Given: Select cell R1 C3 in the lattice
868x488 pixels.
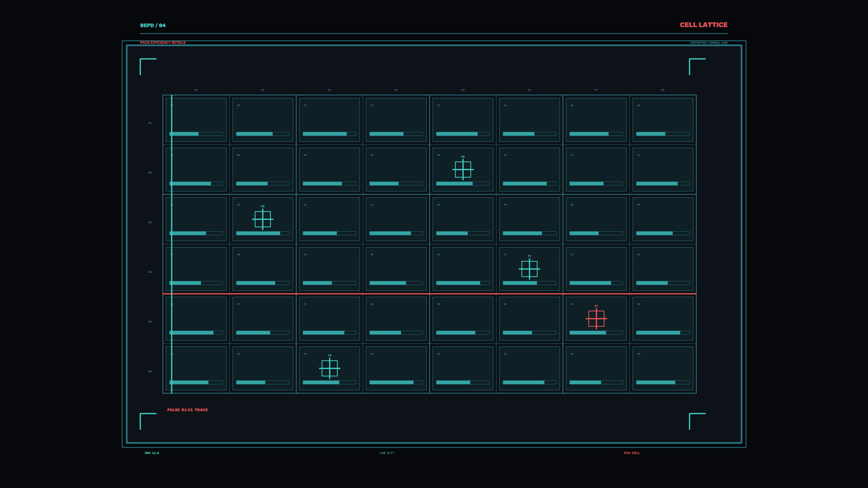Looking at the screenshot, I should (x=330, y=120).
